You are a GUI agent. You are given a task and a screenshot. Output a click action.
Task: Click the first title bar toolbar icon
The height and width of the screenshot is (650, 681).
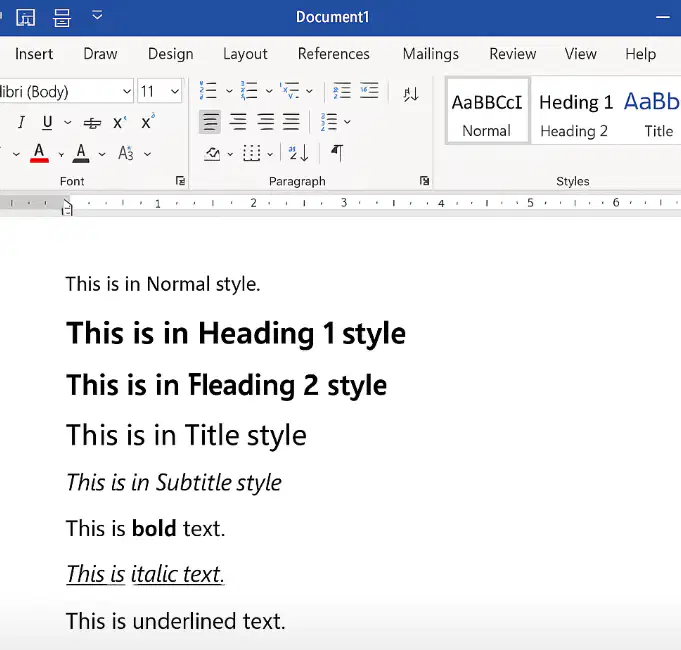(26, 18)
